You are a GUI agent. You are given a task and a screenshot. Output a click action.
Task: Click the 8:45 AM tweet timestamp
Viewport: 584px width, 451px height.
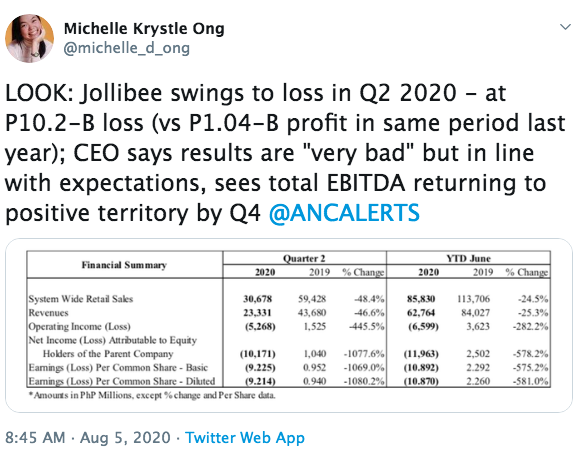pos(35,438)
